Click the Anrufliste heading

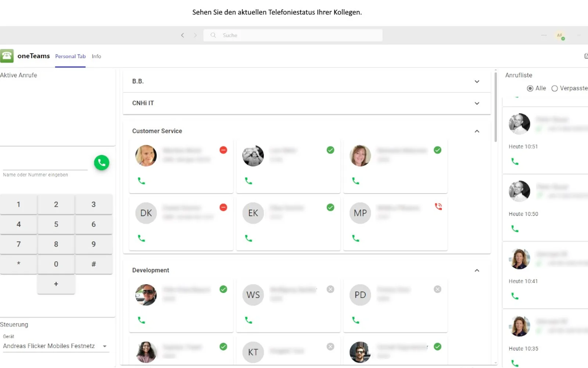click(519, 75)
